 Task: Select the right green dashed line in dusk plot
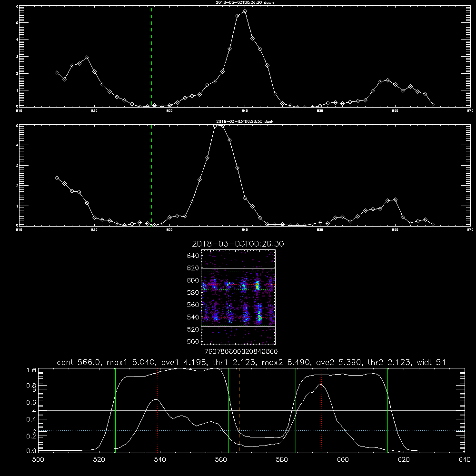coord(263,175)
